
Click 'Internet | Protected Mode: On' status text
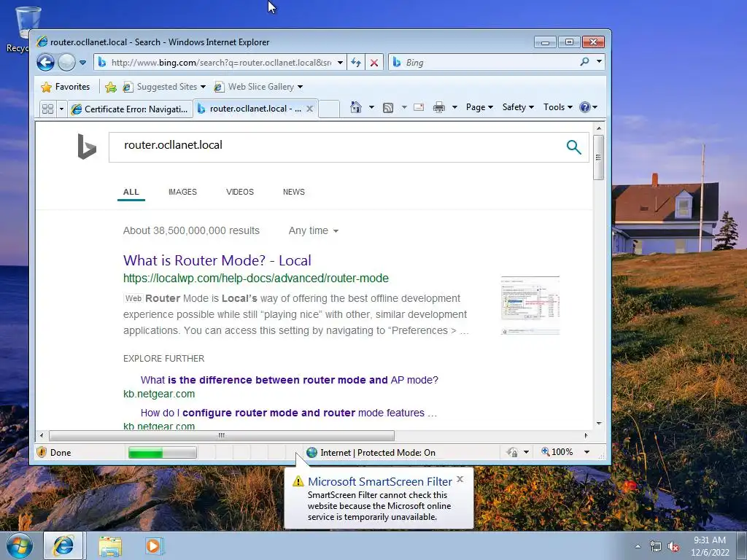378,453
